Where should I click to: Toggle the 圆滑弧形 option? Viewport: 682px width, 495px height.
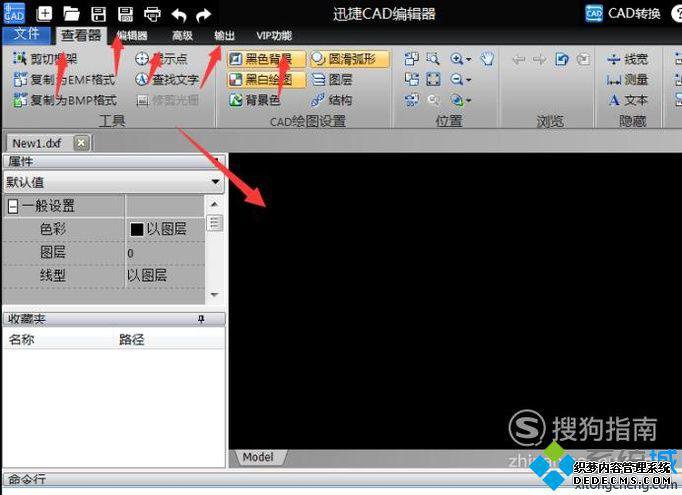tap(349, 59)
